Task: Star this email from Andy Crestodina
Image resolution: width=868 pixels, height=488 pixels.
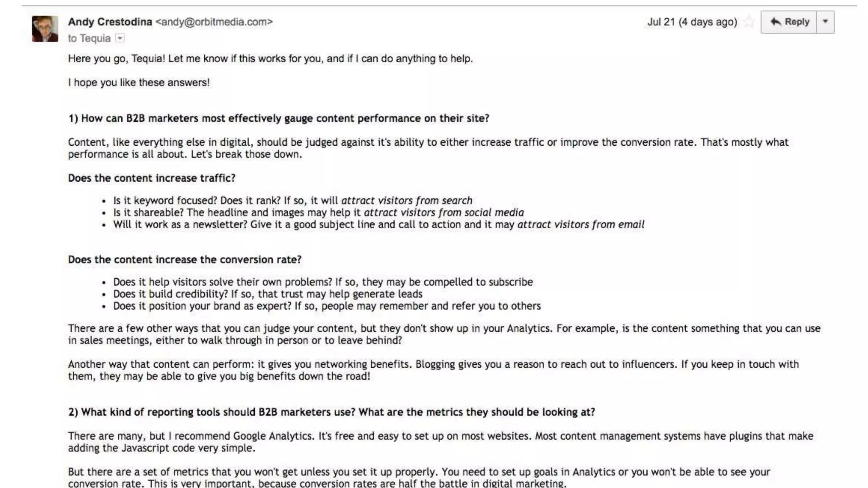Action: pos(749,22)
